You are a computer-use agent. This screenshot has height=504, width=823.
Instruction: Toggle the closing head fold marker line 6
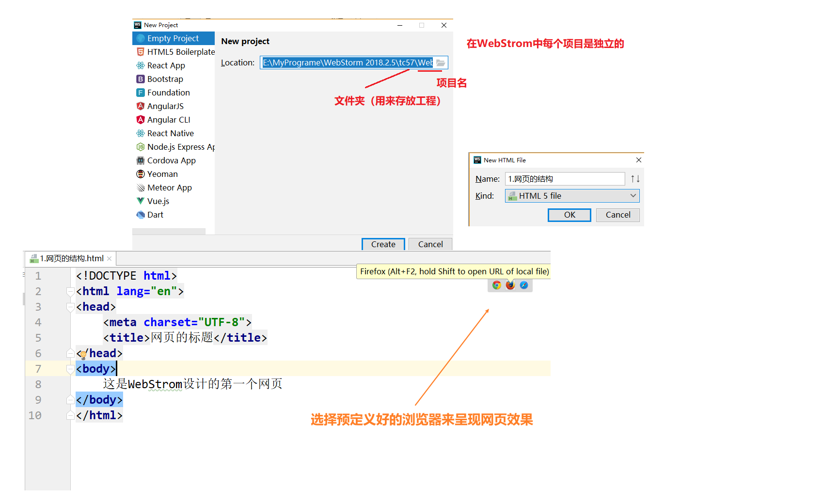pyautogui.click(x=70, y=353)
